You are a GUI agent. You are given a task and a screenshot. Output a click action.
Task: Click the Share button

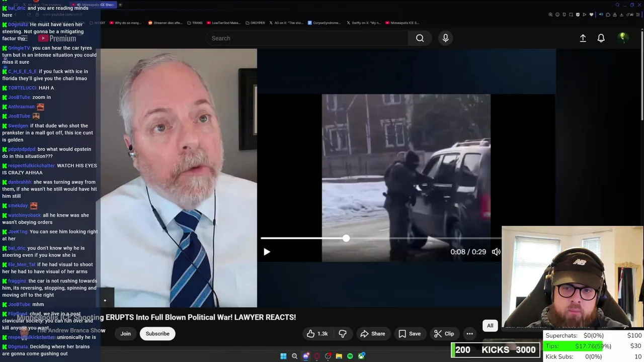(373, 333)
